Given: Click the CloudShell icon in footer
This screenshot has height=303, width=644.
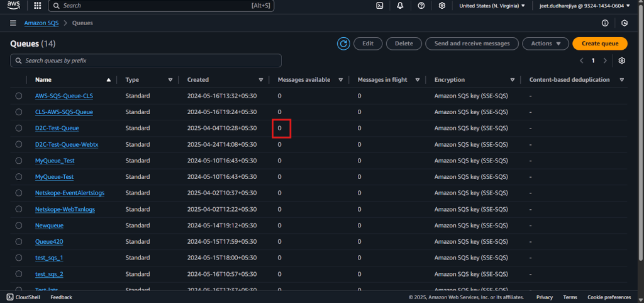Looking at the screenshot, I should pos(10,297).
